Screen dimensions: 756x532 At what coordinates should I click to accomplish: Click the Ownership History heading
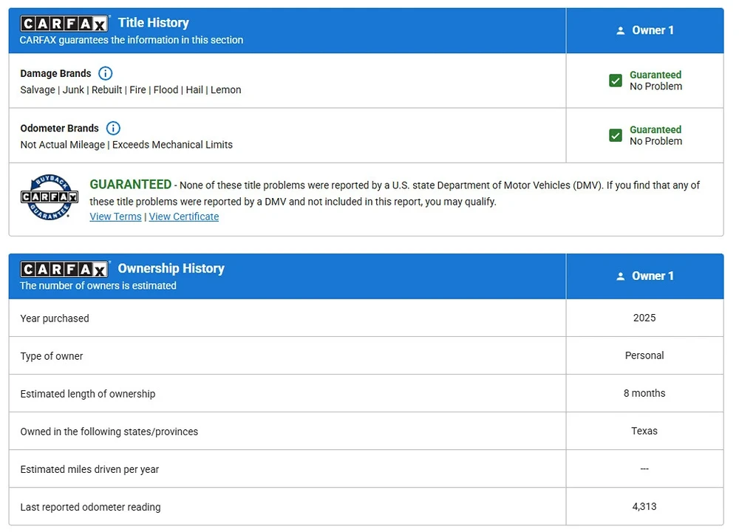tap(171, 268)
